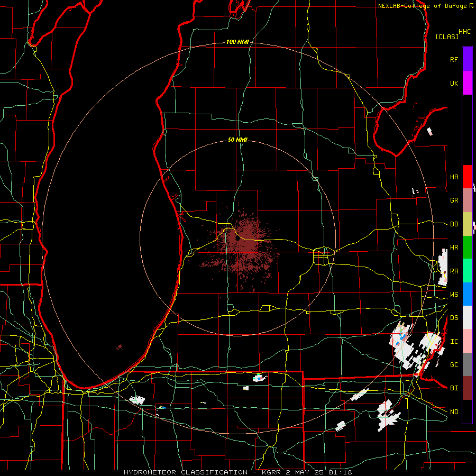
Task: Click the HHC product label
Action: pyautogui.click(x=464, y=32)
